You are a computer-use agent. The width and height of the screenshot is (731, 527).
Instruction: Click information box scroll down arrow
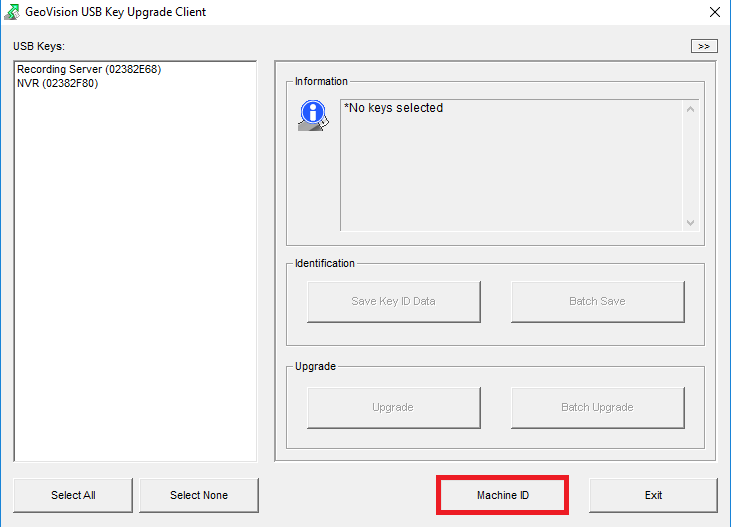coord(690,223)
